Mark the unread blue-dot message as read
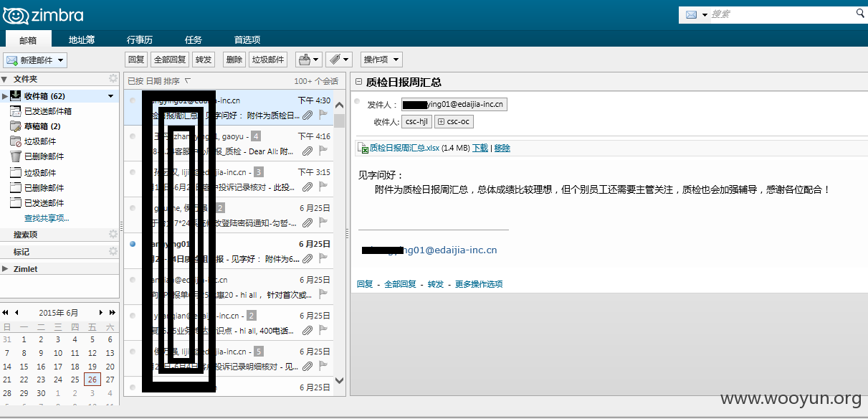Image resolution: width=868 pixels, height=419 pixels. (x=133, y=244)
